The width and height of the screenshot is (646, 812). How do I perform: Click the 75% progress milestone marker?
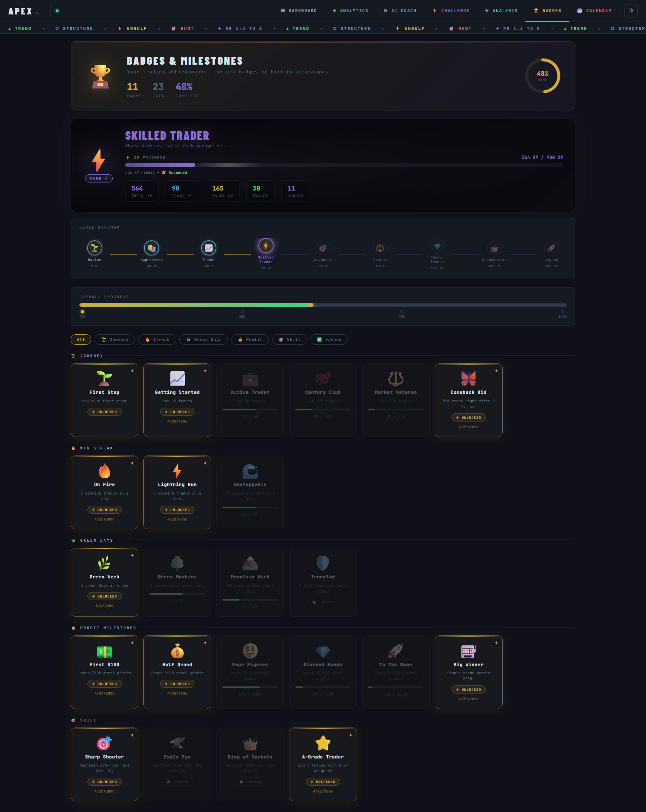click(402, 312)
